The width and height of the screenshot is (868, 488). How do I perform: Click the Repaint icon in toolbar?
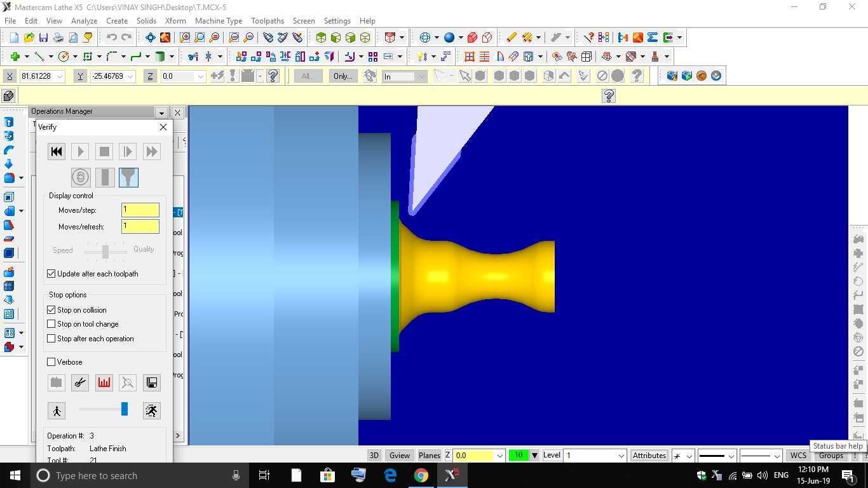[x=165, y=38]
